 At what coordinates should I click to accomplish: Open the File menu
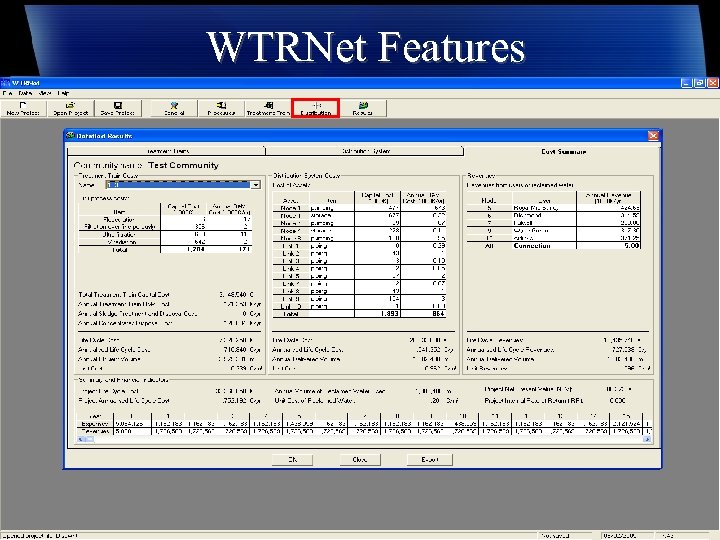click(x=8, y=93)
